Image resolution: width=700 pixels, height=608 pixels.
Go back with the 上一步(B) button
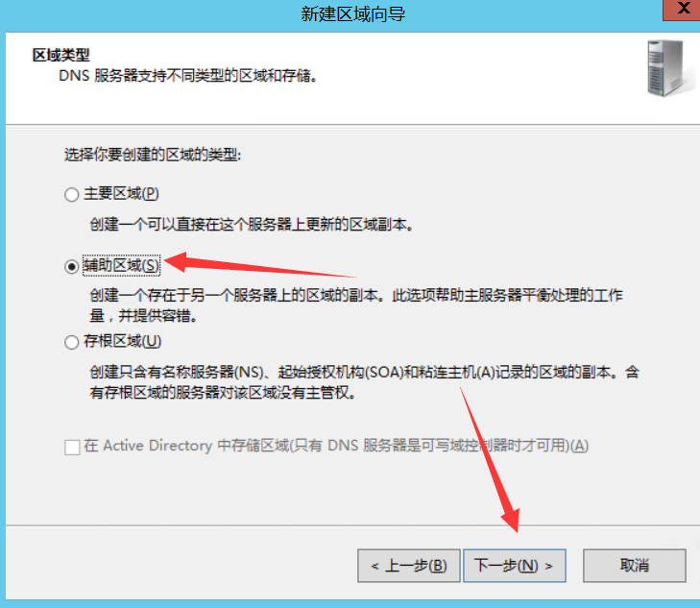[x=408, y=566]
